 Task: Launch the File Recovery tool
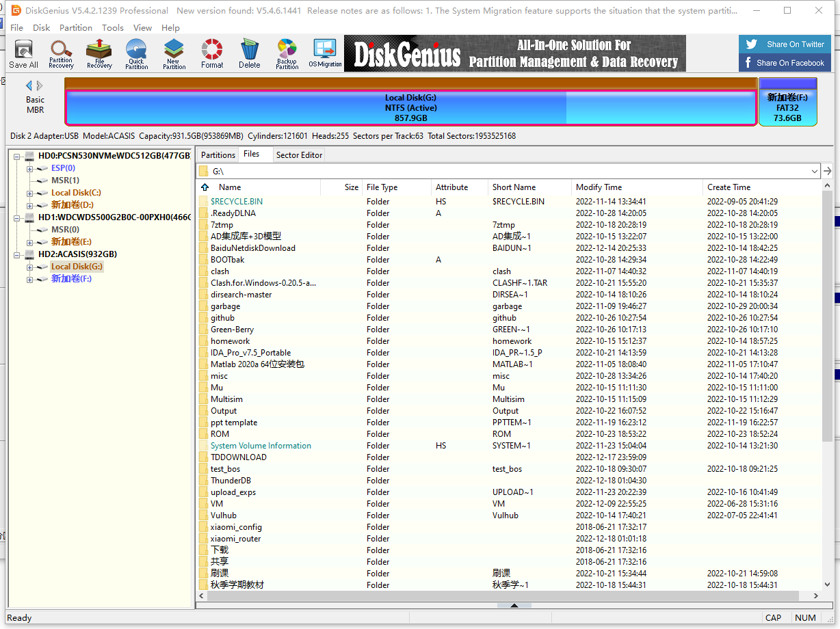click(99, 53)
